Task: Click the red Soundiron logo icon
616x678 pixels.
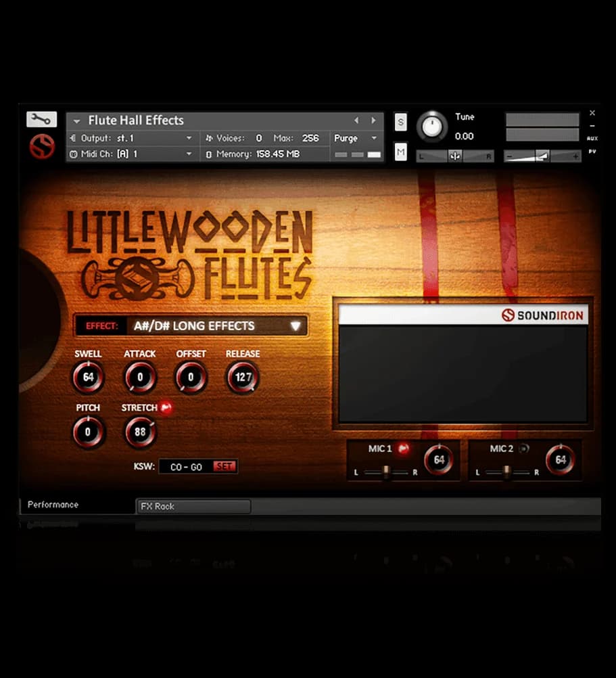Action: point(40,145)
